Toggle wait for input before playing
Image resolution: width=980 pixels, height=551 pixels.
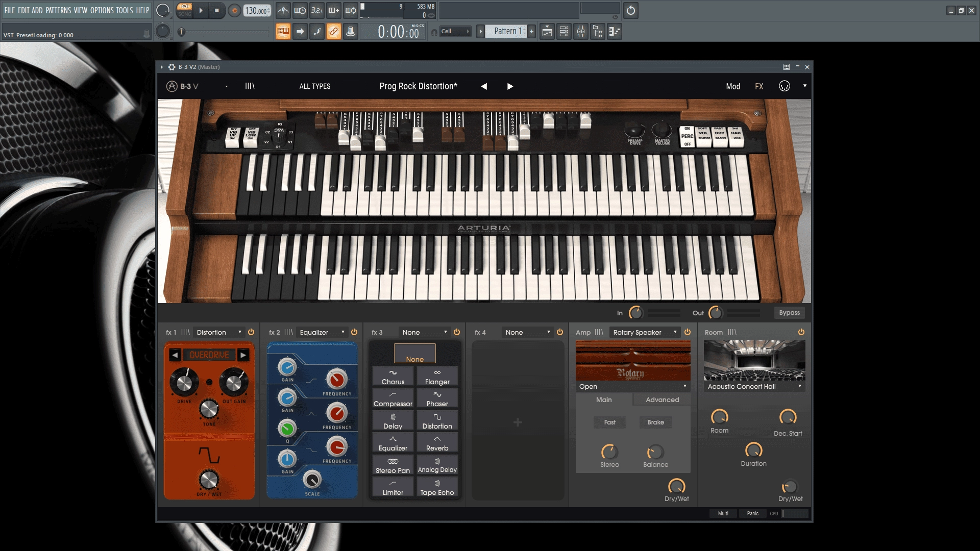tap(300, 10)
